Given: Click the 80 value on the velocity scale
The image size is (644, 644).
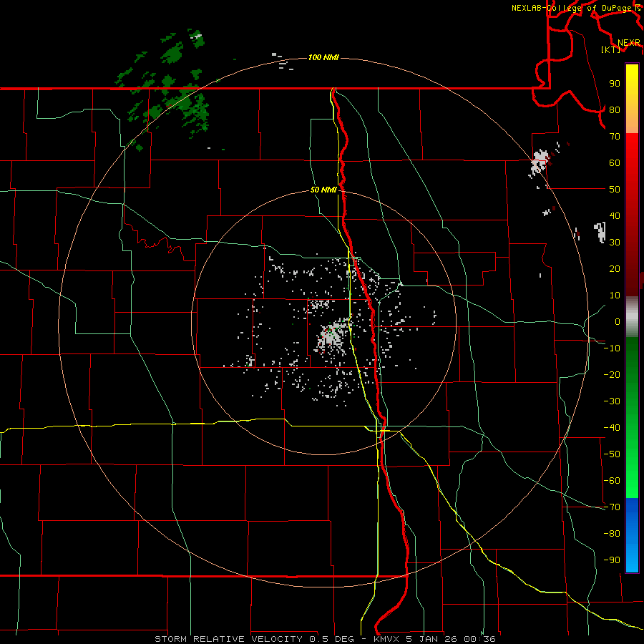Looking at the screenshot, I should coord(615,109).
